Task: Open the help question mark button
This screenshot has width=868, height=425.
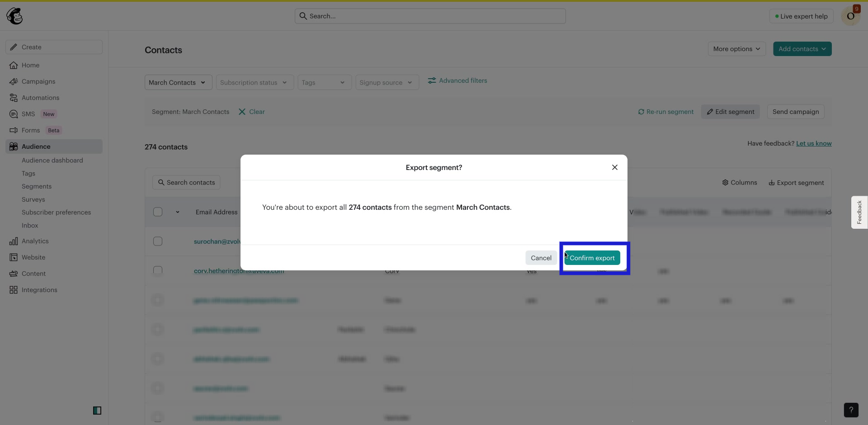Action: click(x=851, y=410)
